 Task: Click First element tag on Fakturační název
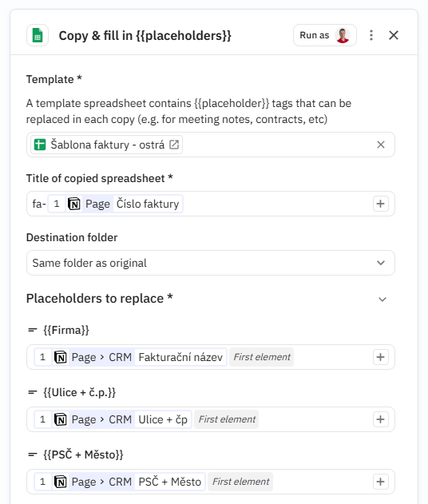click(261, 357)
